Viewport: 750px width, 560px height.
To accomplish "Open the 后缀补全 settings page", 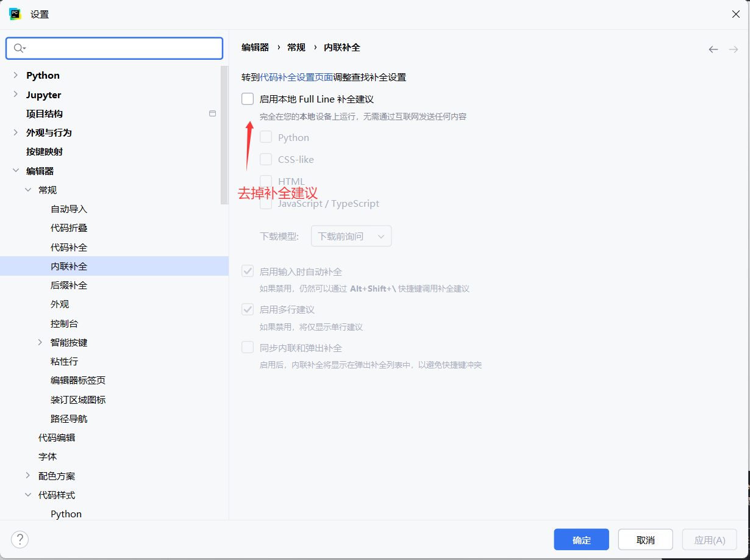I will coord(69,285).
